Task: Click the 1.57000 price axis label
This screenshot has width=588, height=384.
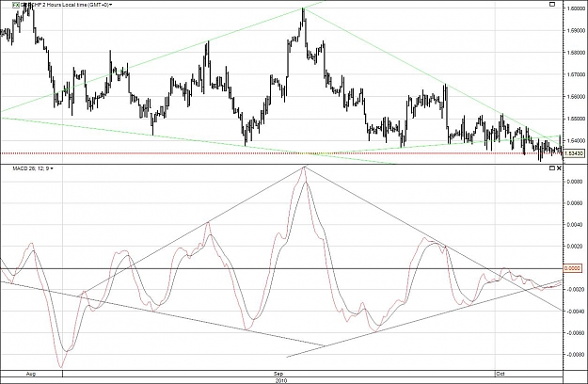Action: point(576,74)
